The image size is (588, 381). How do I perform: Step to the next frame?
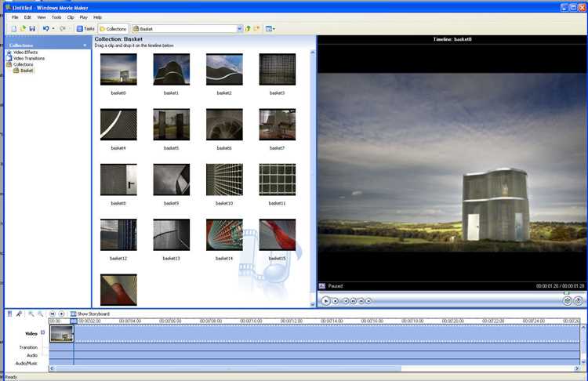click(361, 301)
